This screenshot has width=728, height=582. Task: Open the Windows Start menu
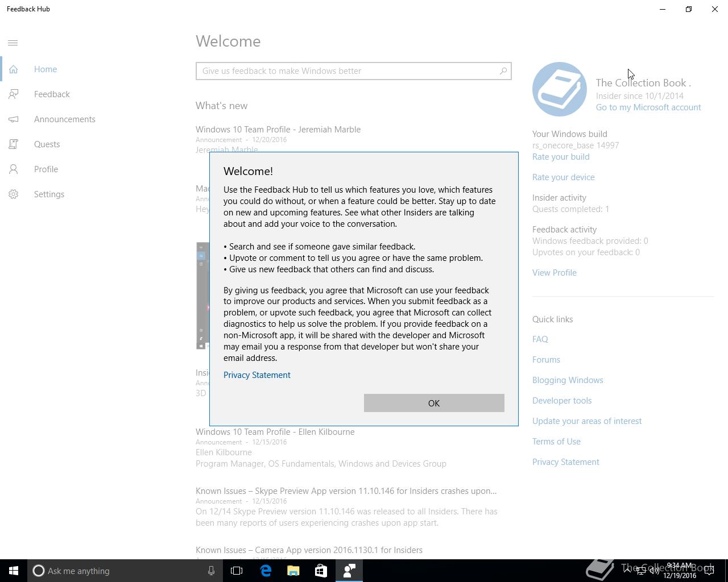[x=14, y=571]
